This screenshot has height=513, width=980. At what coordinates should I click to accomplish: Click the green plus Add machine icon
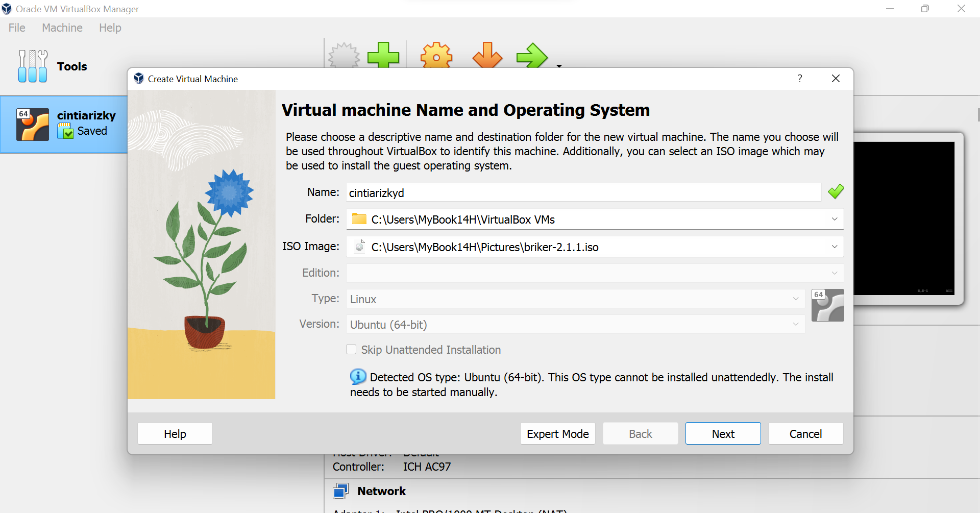tap(383, 55)
